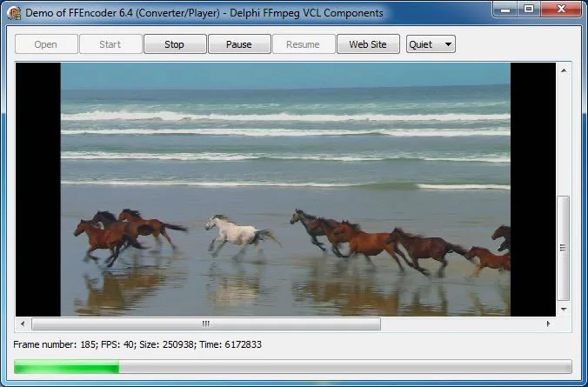The image size is (588, 387).
Task: Maximize the FFEncoder window
Action: [x=529, y=10]
